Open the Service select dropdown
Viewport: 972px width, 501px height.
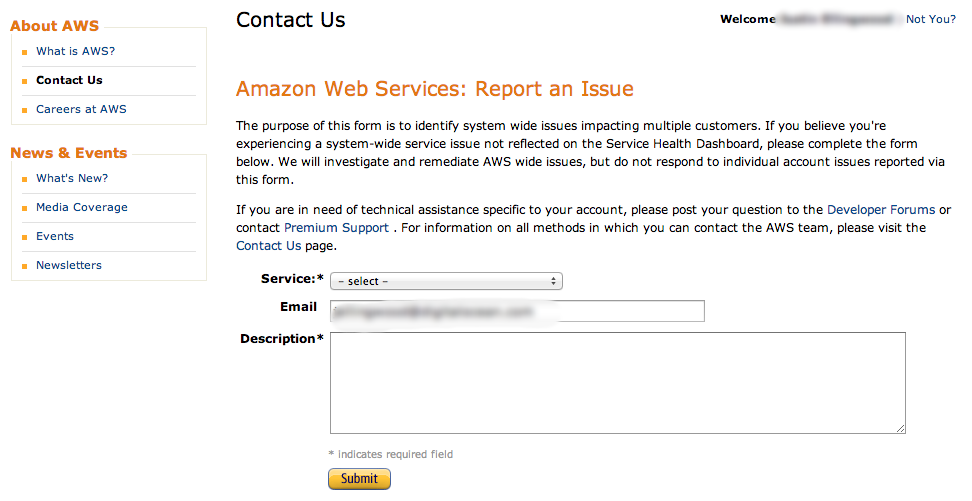tap(446, 281)
